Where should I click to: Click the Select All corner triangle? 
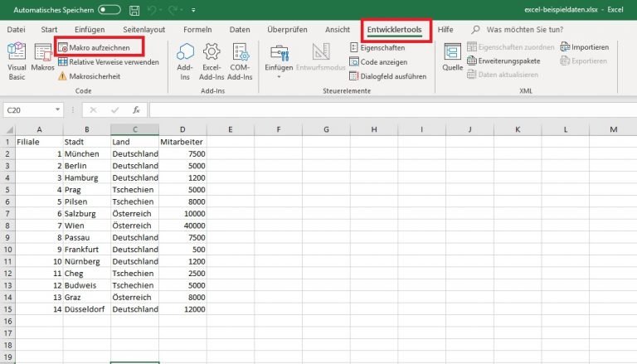[x=8, y=129]
